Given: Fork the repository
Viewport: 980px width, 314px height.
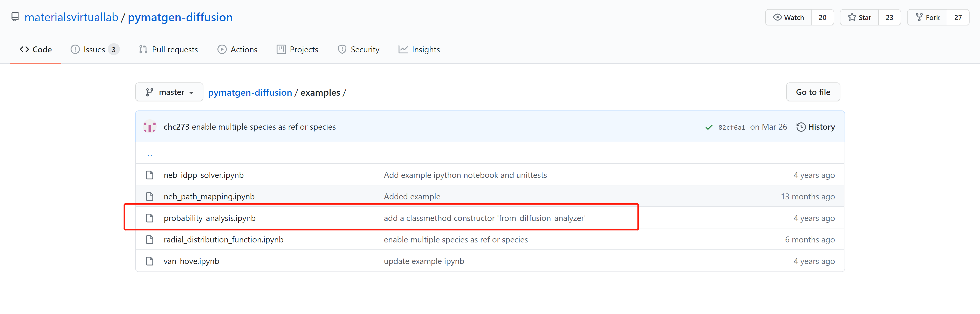Looking at the screenshot, I should [927, 17].
